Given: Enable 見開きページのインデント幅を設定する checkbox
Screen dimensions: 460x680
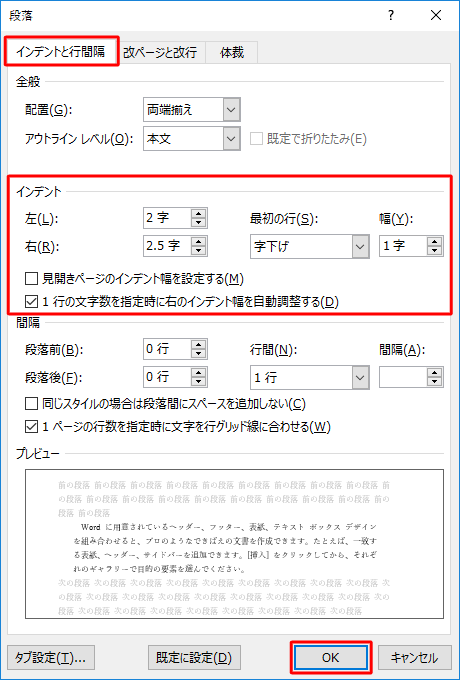Looking at the screenshot, I should tap(31, 279).
